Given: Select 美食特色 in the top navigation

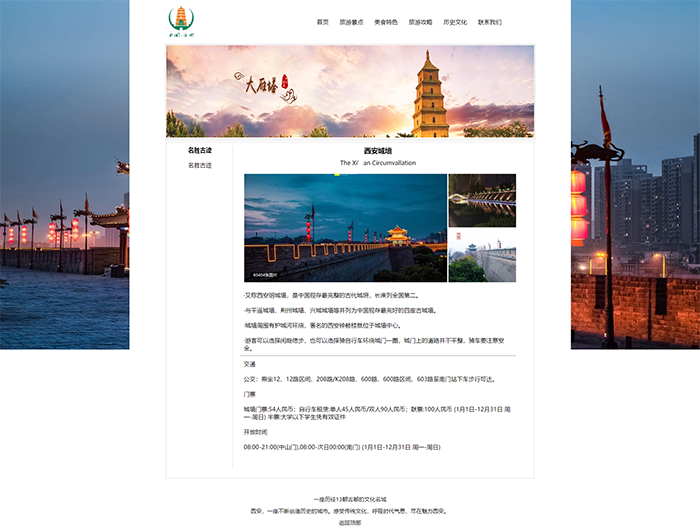Looking at the screenshot, I should pos(386,22).
